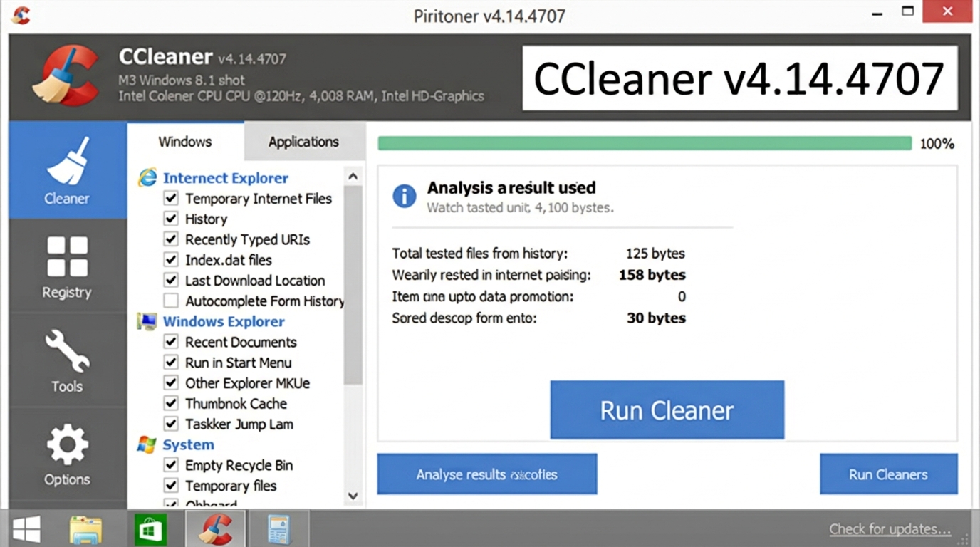This screenshot has width=980, height=547.
Task: Click the Windows Explorer category icon
Action: [147, 321]
